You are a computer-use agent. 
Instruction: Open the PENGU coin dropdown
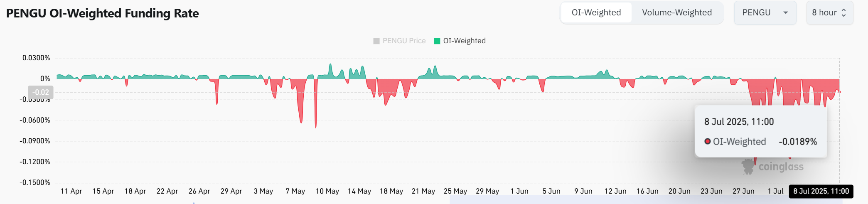765,12
